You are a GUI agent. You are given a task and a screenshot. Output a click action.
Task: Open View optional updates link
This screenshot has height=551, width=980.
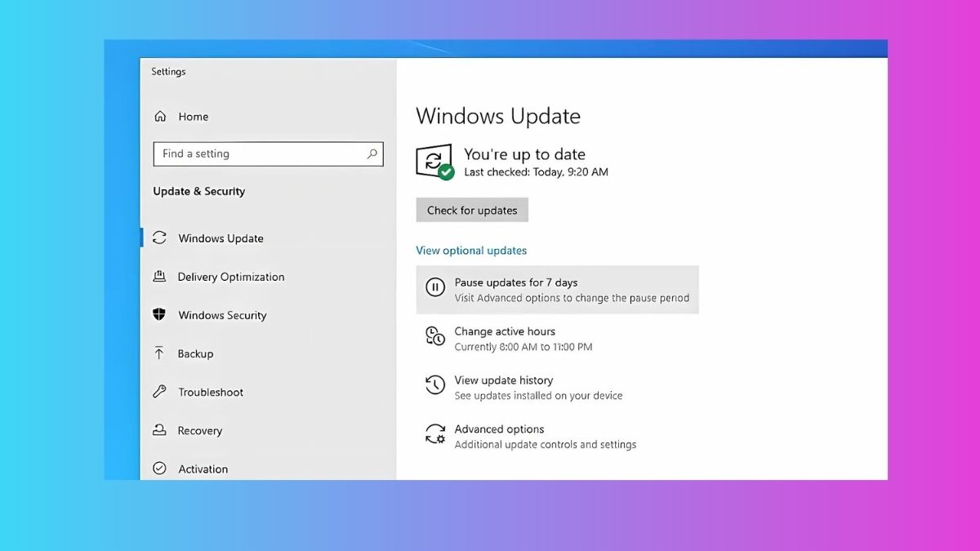(x=471, y=251)
